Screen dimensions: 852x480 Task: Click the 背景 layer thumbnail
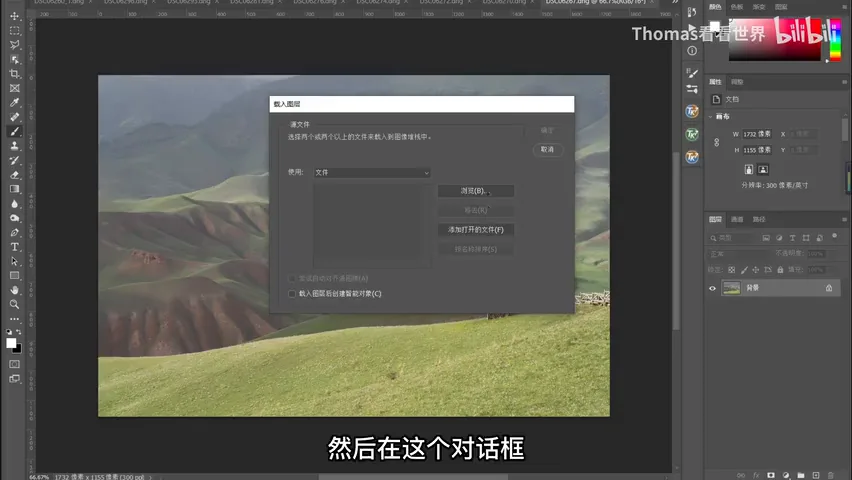coord(731,288)
